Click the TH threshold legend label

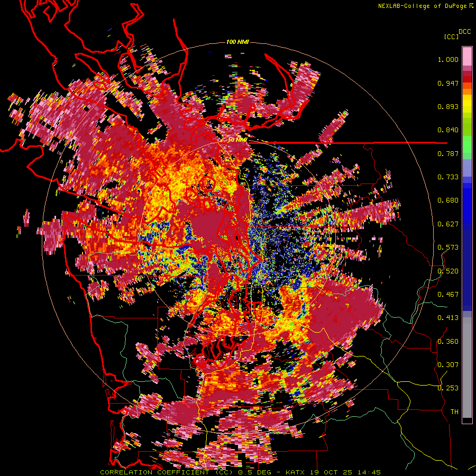(454, 412)
